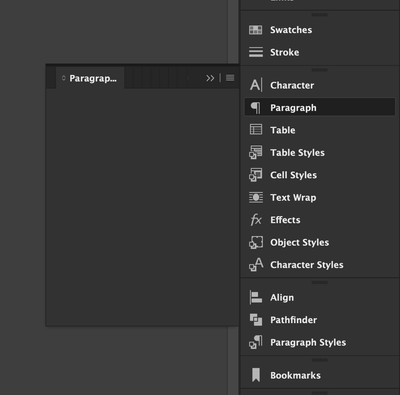Click gripper above Bookmarks panel group
This screenshot has height=395, width=400.
[319, 360]
